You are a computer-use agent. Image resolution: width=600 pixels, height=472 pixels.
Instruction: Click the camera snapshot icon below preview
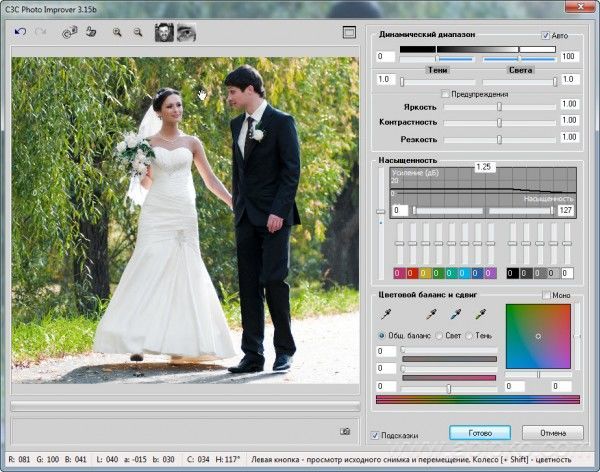(345, 431)
